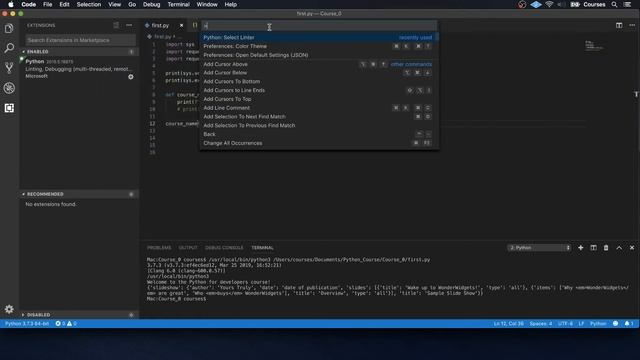
Task: Open the Source Control view
Action: (x=9, y=68)
